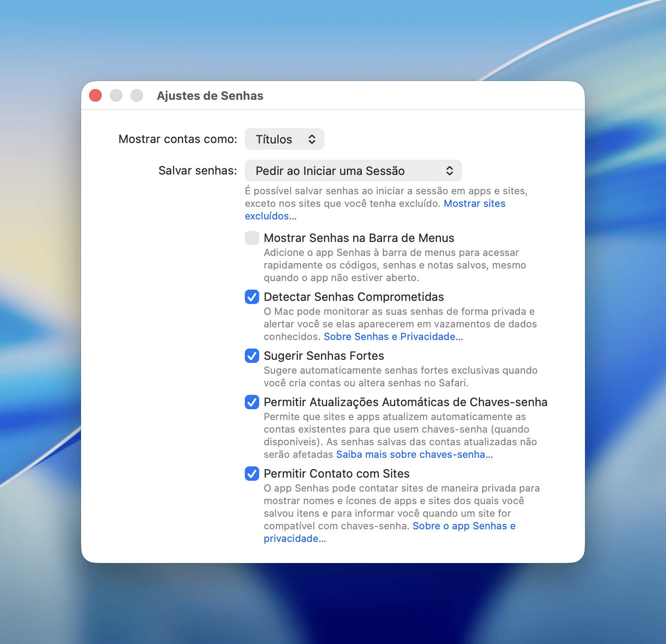Click the gray zoom window button

[137, 95]
